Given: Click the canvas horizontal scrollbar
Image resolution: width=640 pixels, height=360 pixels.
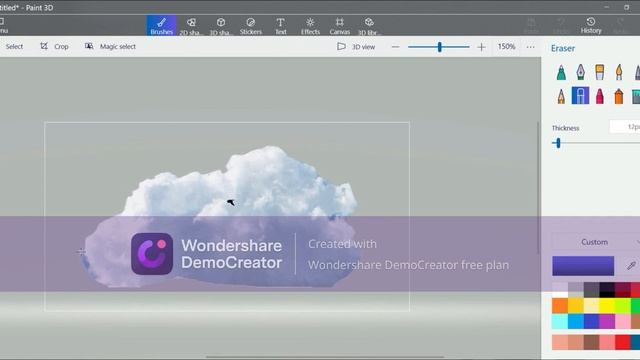Looking at the screenshot, I should pyautogui.click(x=325, y=357).
